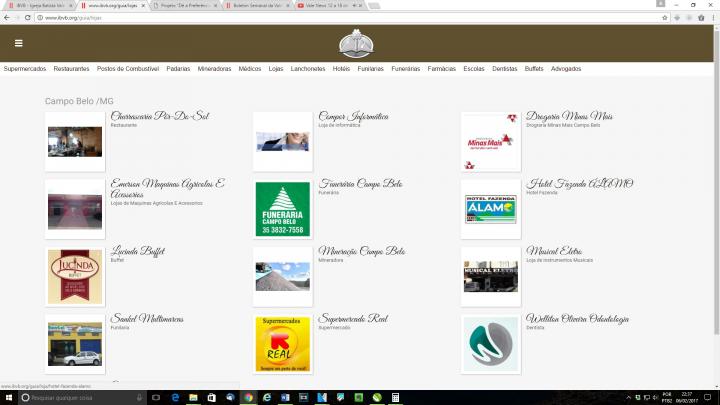Viewport: 720px width, 405px height.
Task: Open the hamburger menu in the brown header
Action: click(18, 43)
